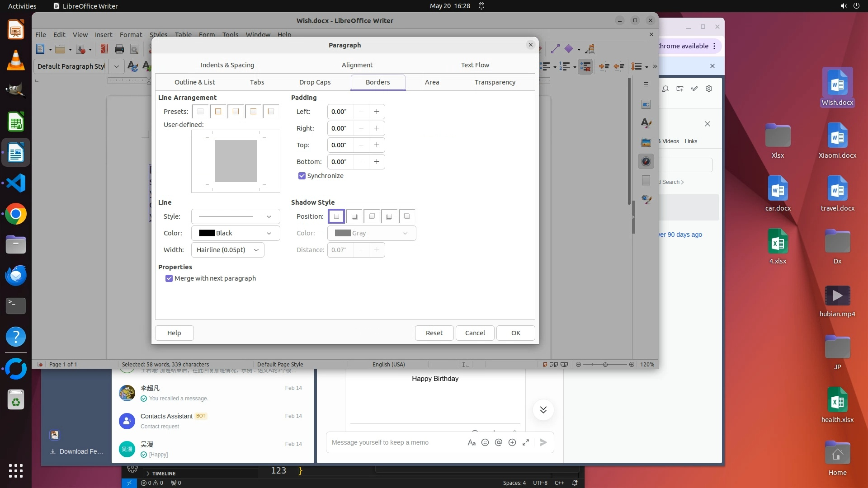Open the paragraph style combo box arrow
The width and height of the screenshot is (868, 488).
click(117, 66)
